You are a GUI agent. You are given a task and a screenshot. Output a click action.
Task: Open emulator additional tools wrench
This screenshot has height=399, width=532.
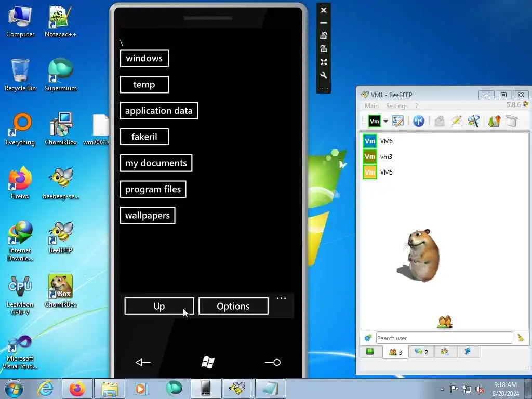click(324, 75)
